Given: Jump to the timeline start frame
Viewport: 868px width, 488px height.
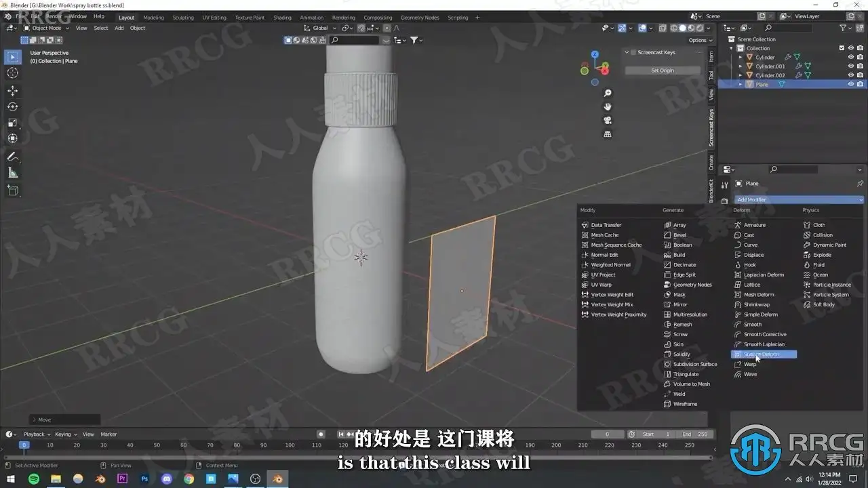Looking at the screenshot, I should click(x=341, y=434).
